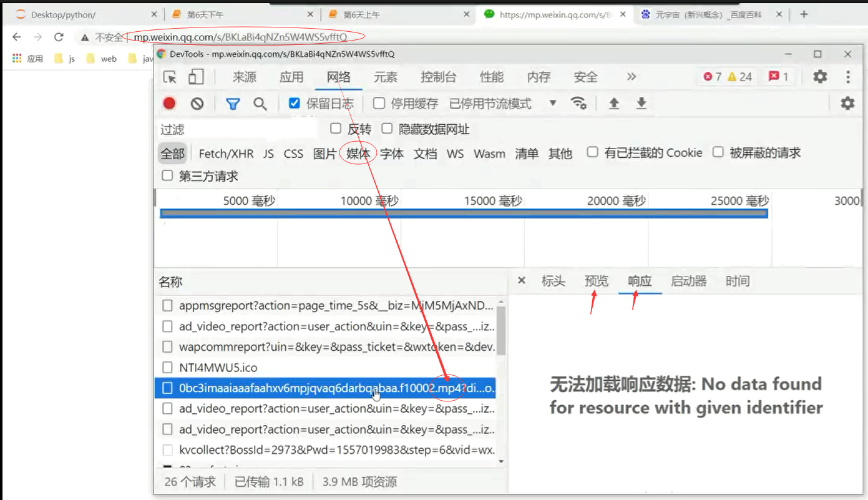Viewport: 868px width, 500px height.
Task: Filter requests by WS type
Action: (x=456, y=154)
